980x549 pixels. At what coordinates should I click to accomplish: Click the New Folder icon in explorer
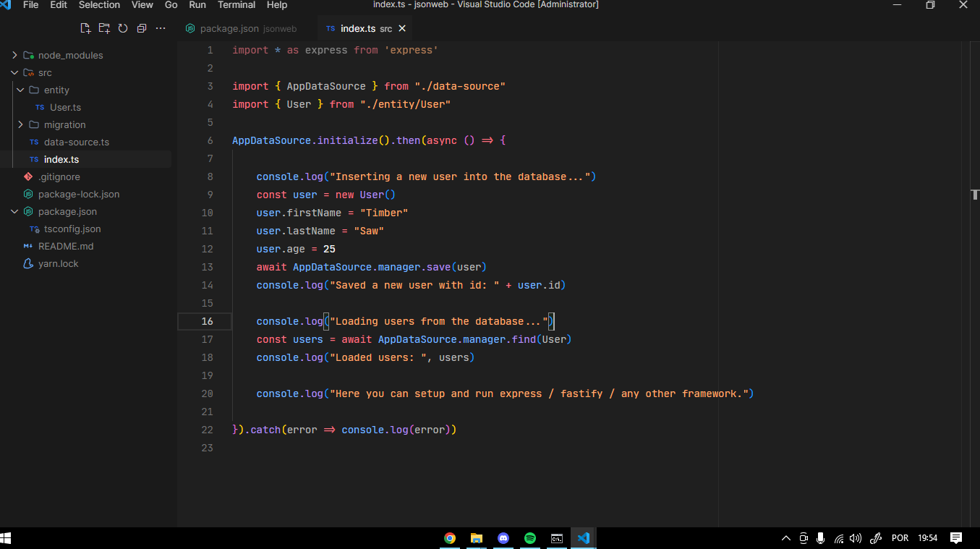pos(104,28)
